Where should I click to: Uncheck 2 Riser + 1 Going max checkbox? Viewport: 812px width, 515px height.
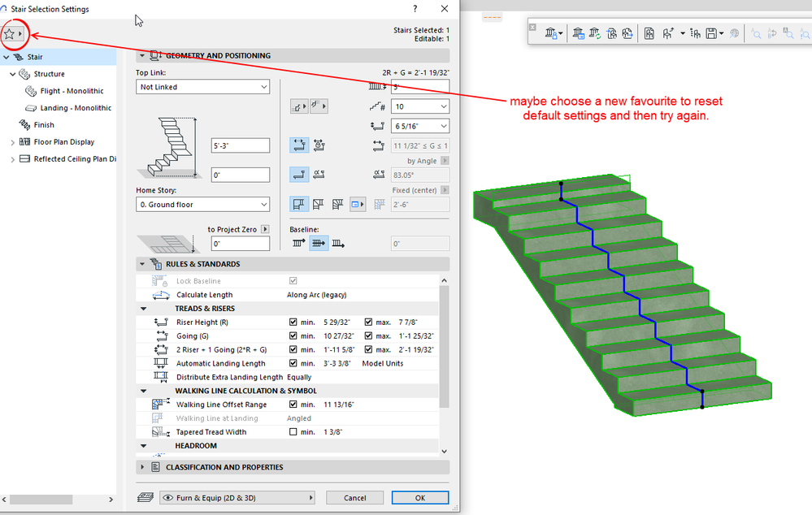pyautogui.click(x=368, y=349)
